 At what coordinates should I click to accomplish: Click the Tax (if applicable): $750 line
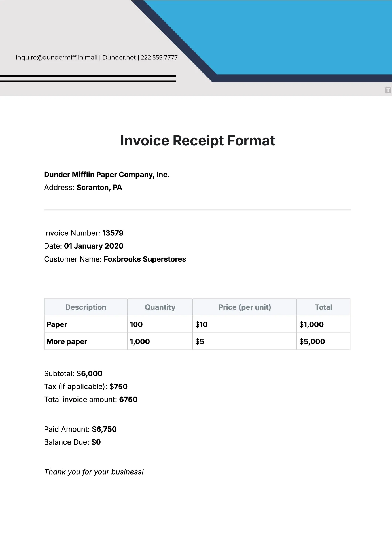[x=86, y=387]
